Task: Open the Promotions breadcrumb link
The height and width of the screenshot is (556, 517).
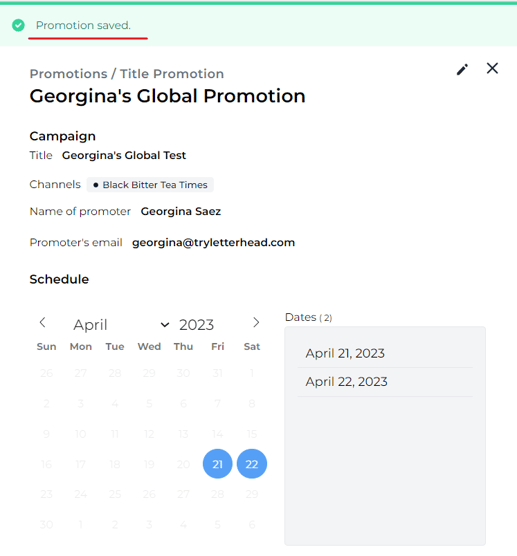Action: (68, 74)
